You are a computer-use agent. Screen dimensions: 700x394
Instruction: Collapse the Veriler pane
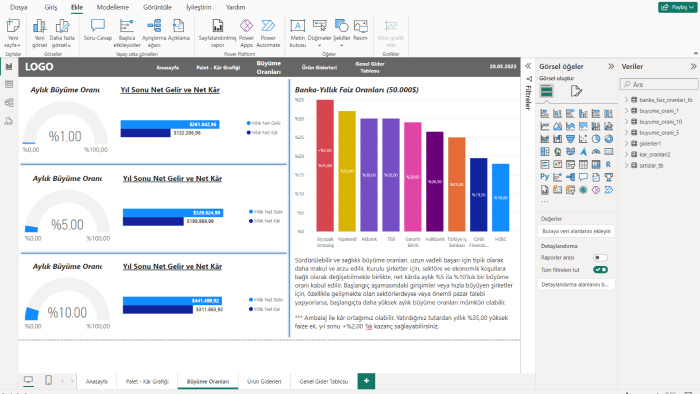point(693,66)
